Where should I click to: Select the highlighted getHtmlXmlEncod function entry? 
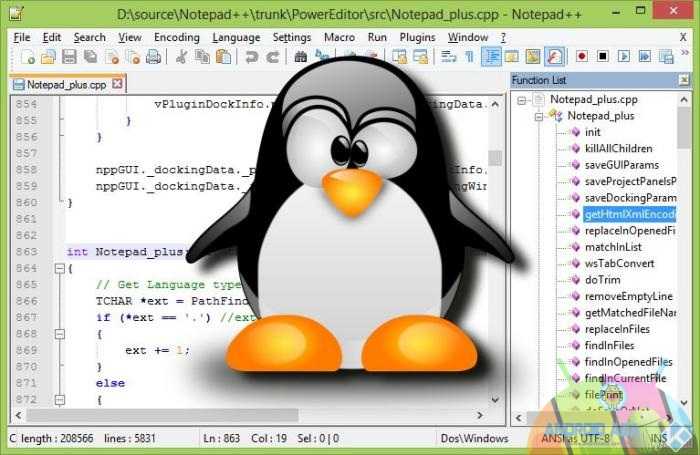(x=630, y=214)
